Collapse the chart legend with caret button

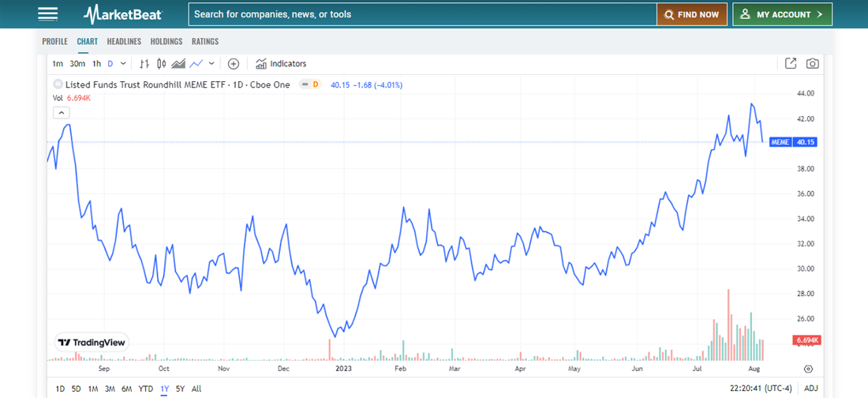pyautogui.click(x=62, y=112)
